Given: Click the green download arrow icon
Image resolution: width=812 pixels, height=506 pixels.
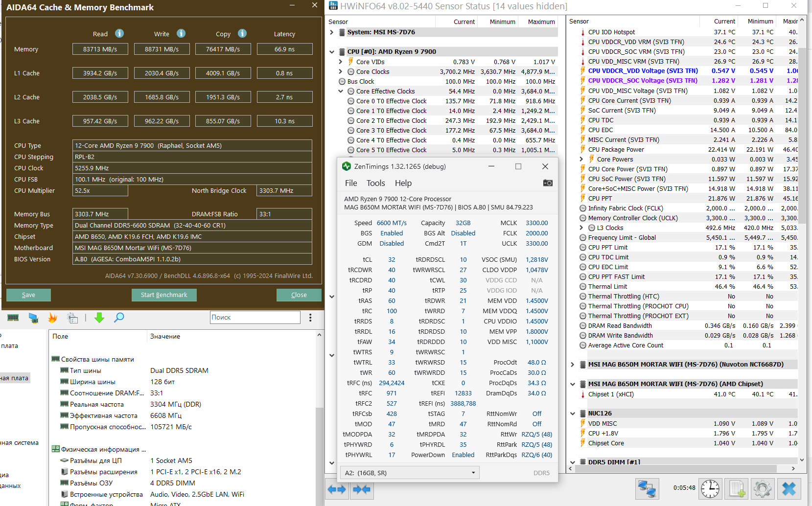Looking at the screenshot, I should (x=99, y=318).
